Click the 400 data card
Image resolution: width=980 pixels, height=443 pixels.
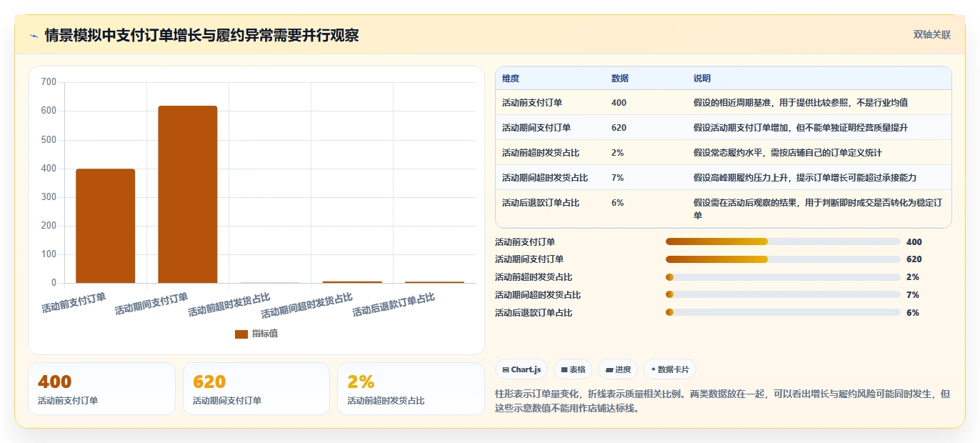tap(101, 389)
